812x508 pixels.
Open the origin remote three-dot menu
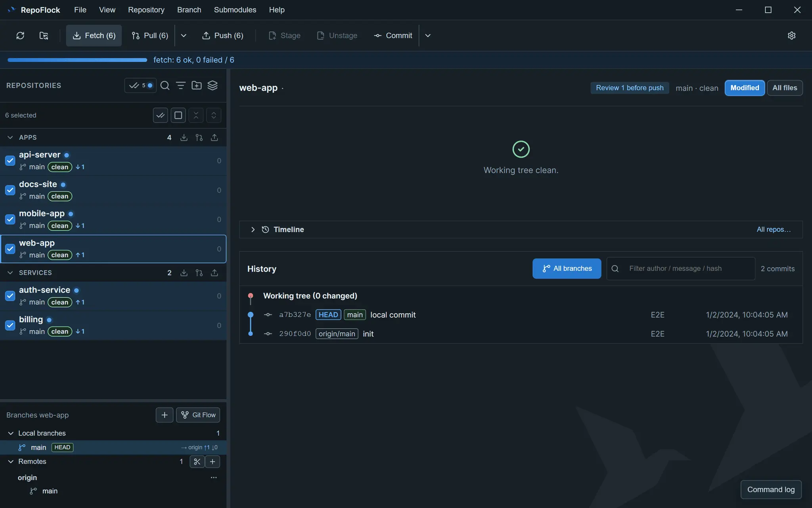tap(214, 478)
